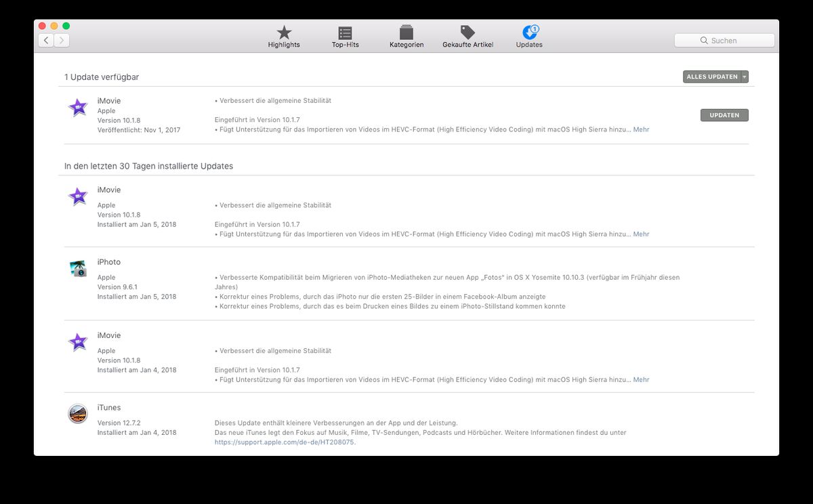Click the iMovie icon in available updates
813x504 pixels.
(78, 108)
